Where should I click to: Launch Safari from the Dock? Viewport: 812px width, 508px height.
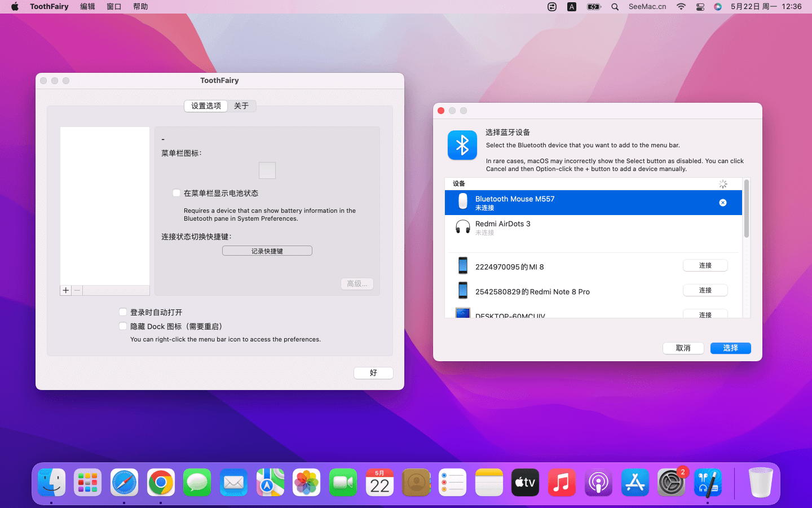click(x=124, y=482)
